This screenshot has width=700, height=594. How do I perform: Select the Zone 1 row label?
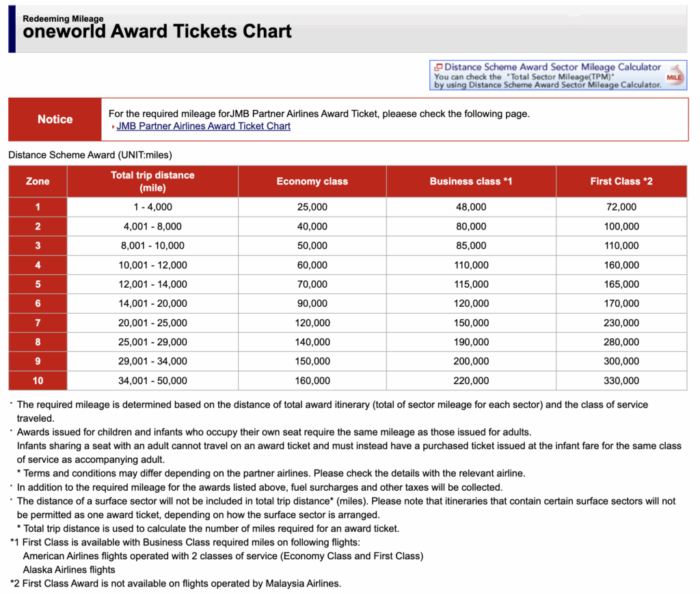[x=38, y=206]
